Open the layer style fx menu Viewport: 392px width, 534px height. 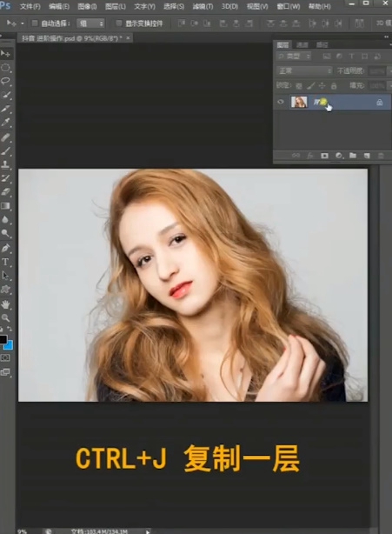(310, 156)
